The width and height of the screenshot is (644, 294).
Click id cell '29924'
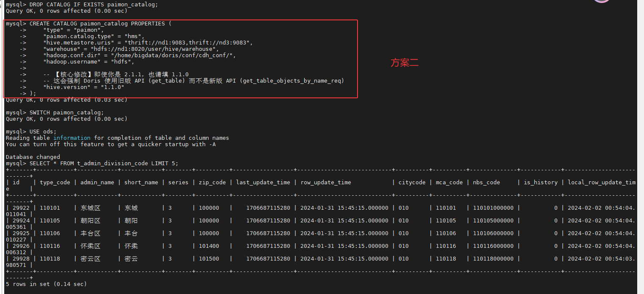point(21,221)
